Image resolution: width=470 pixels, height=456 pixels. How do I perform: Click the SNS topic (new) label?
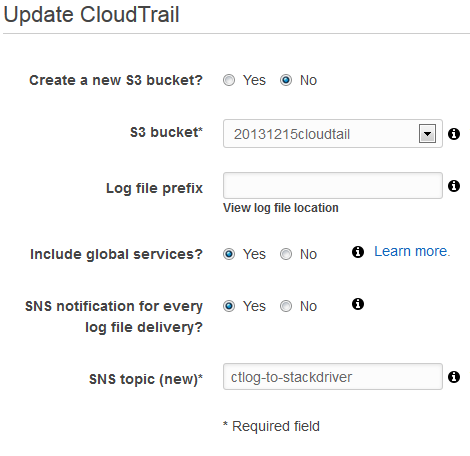pos(146,379)
